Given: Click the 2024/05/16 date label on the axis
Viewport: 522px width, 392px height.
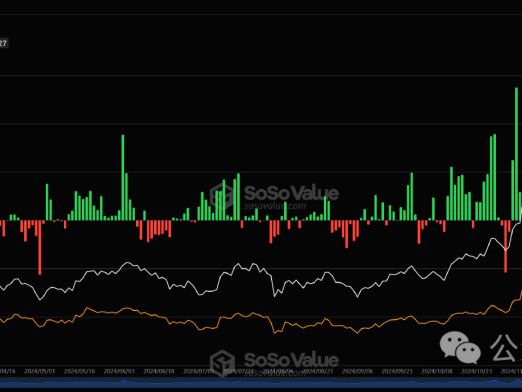Looking at the screenshot, I should 79,371.
